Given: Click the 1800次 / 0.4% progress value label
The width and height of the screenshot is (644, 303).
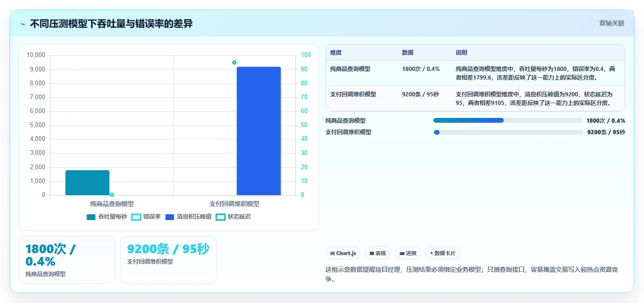Looking at the screenshot, I should point(606,121).
